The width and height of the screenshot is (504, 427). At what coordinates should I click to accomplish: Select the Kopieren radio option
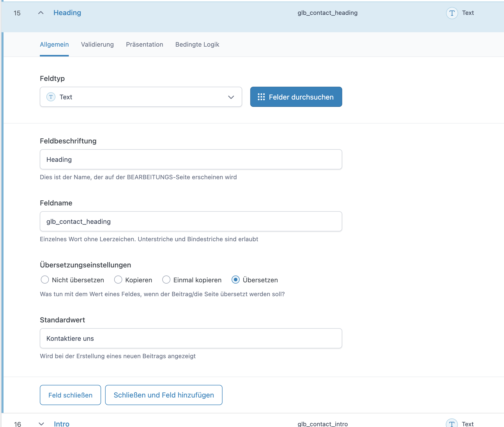[x=118, y=280]
